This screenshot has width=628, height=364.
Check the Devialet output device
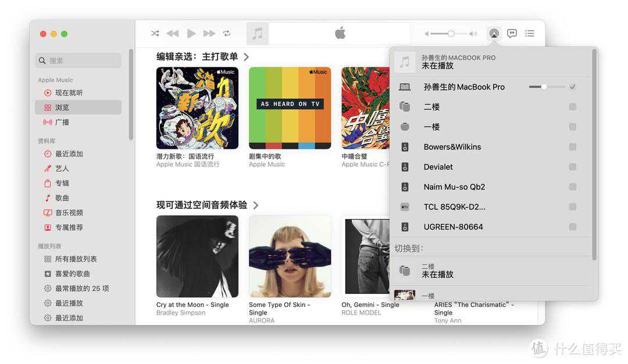pyautogui.click(x=573, y=167)
